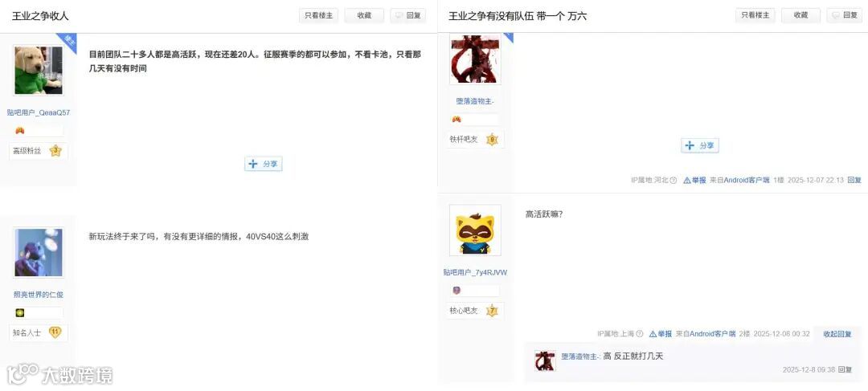Screen dimensions: 868x391
Task: Click the 回复 button on the 王业之争收人 thread
Action: (x=408, y=15)
